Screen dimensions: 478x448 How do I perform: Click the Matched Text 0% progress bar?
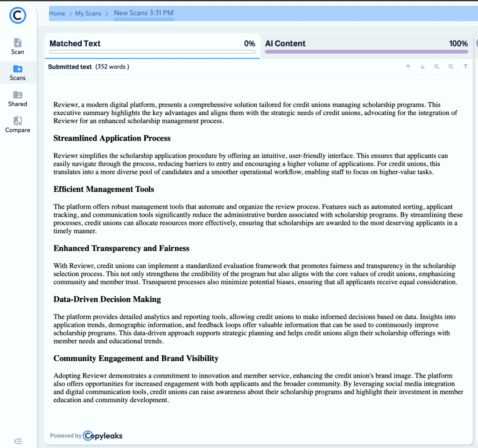[152, 52]
